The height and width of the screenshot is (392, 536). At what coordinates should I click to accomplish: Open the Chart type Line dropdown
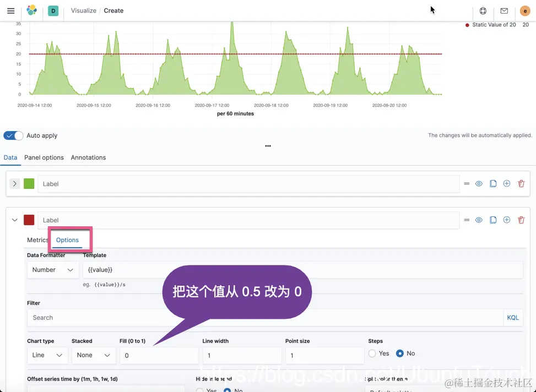[x=47, y=355]
